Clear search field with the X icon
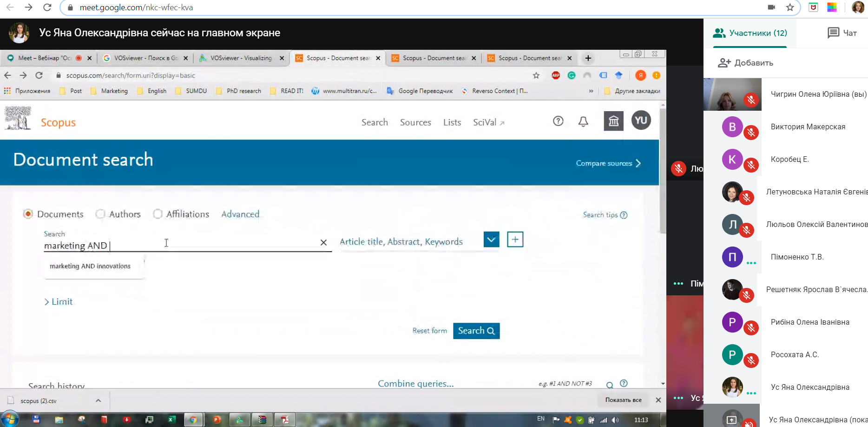The image size is (868, 427). click(323, 242)
